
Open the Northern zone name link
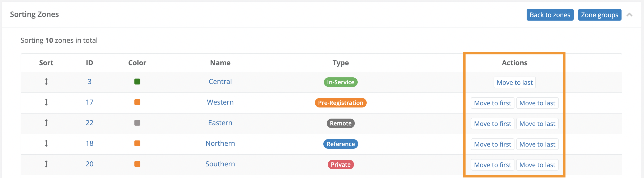(220, 143)
